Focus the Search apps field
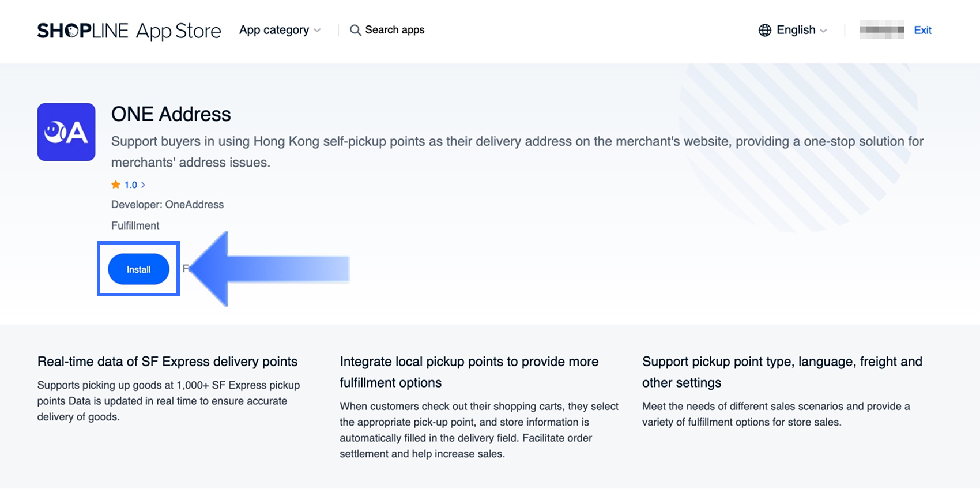 click(x=395, y=30)
